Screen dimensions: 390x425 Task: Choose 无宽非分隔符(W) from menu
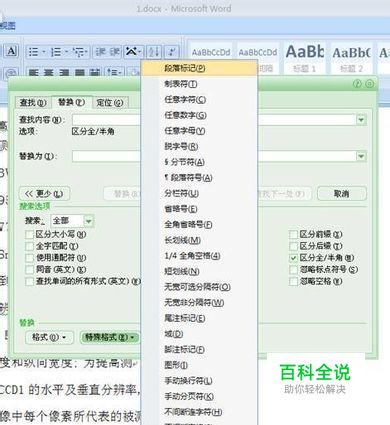pyautogui.click(x=199, y=303)
